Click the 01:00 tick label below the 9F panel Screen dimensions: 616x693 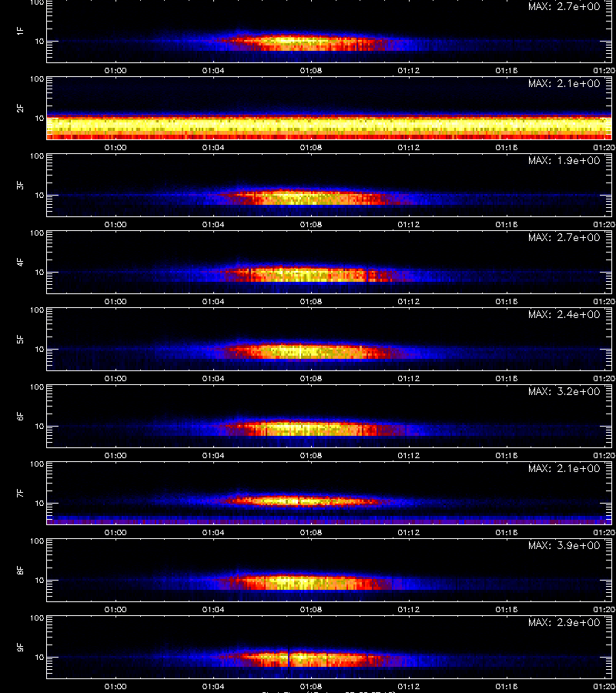point(115,686)
